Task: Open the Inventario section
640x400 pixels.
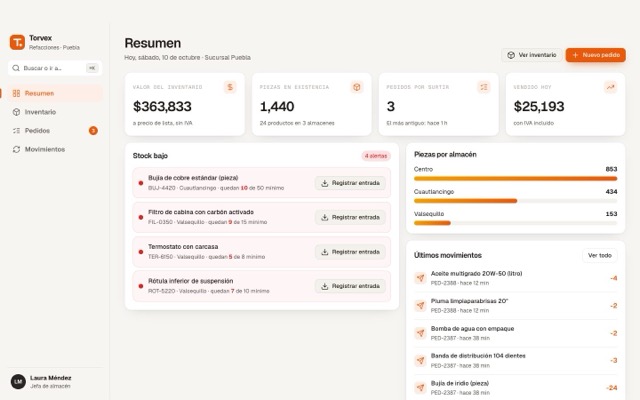Action: pyautogui.click(x=55, y=112)
